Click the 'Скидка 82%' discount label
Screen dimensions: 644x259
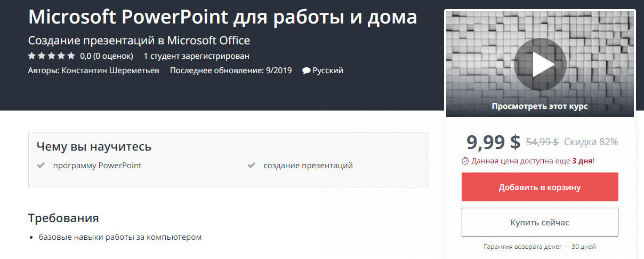591,142
